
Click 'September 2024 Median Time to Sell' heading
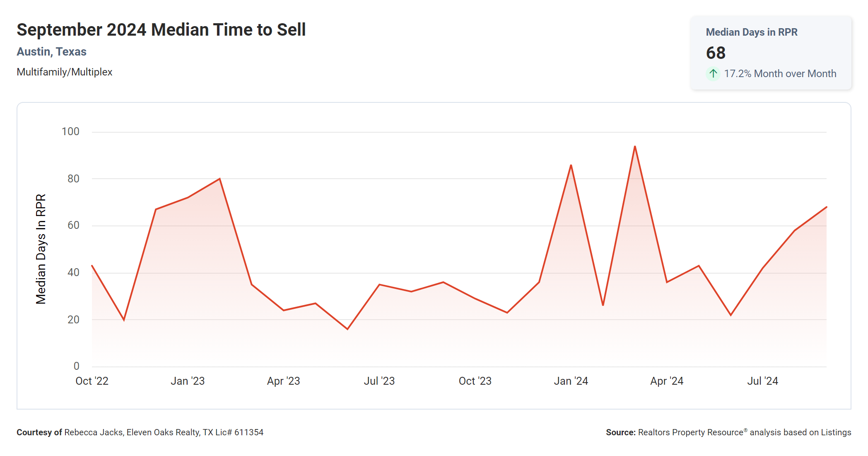pos(161,30)
